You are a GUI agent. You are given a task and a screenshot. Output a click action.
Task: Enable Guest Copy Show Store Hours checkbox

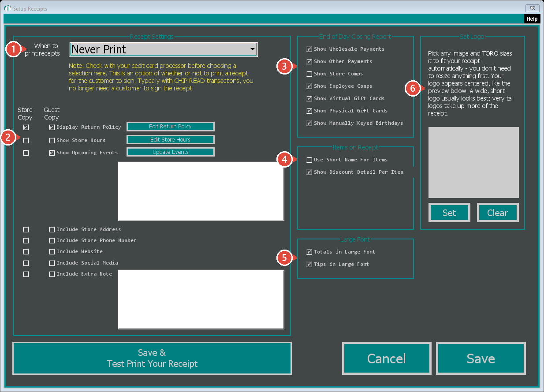pyautogui.click(x=52, y=141)
